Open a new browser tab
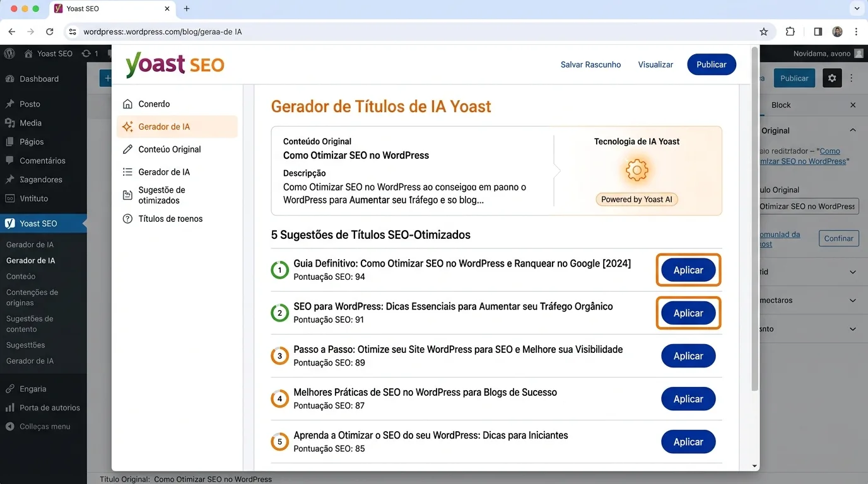 coord(187,9)
